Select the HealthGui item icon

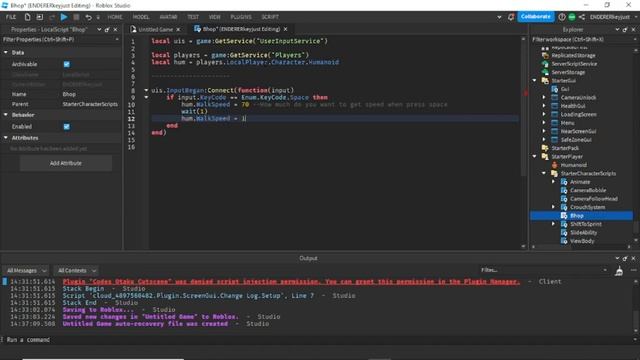click(555, 106)
